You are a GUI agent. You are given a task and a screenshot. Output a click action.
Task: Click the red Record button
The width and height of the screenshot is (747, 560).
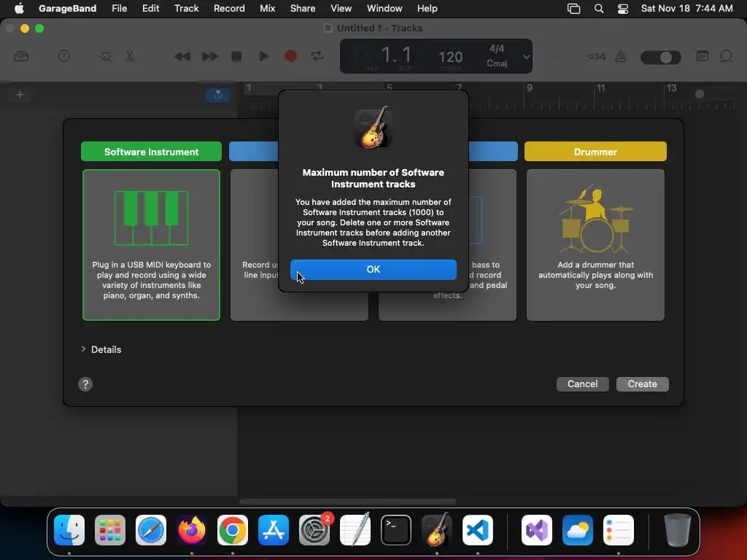[290, 56]
